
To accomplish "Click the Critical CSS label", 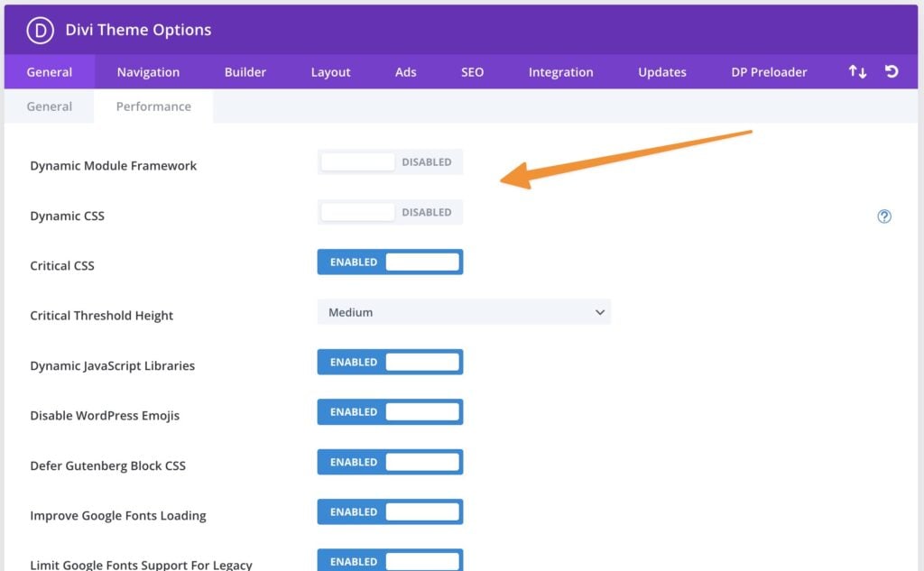I will click(62, 266).
